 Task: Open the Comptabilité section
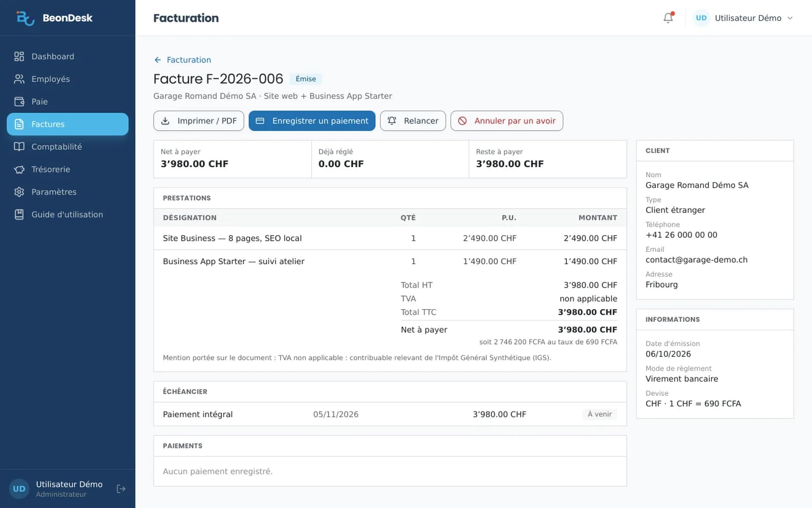pos(67,147)
